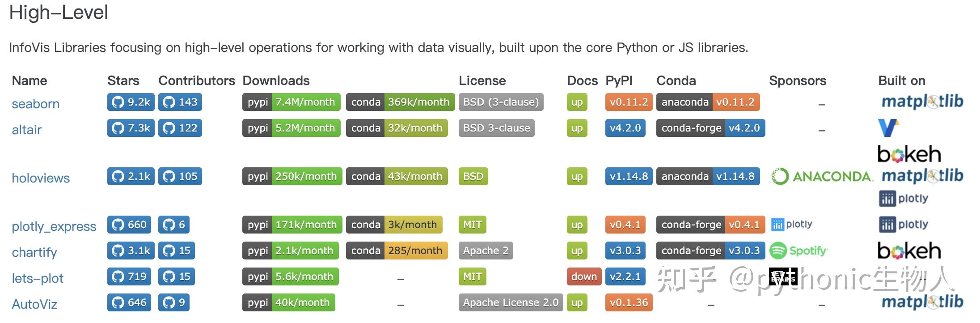Open the 143 contributors badge for seaborn
980x323 pixels.
tap(180, 102)
